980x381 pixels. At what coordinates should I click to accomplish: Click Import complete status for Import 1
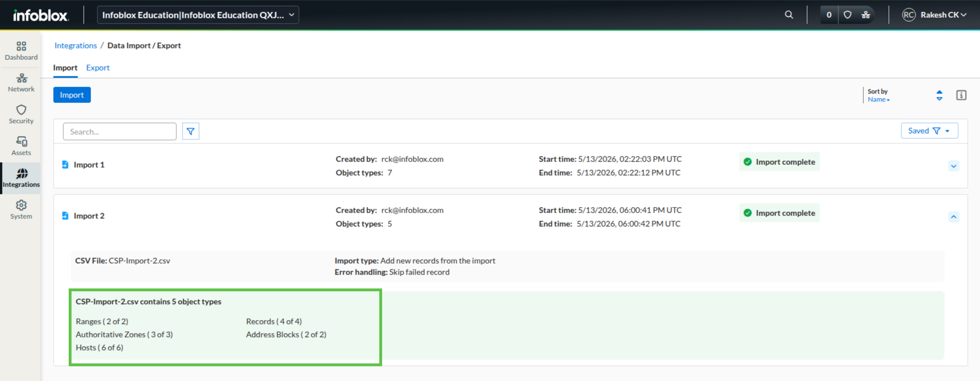779,162
